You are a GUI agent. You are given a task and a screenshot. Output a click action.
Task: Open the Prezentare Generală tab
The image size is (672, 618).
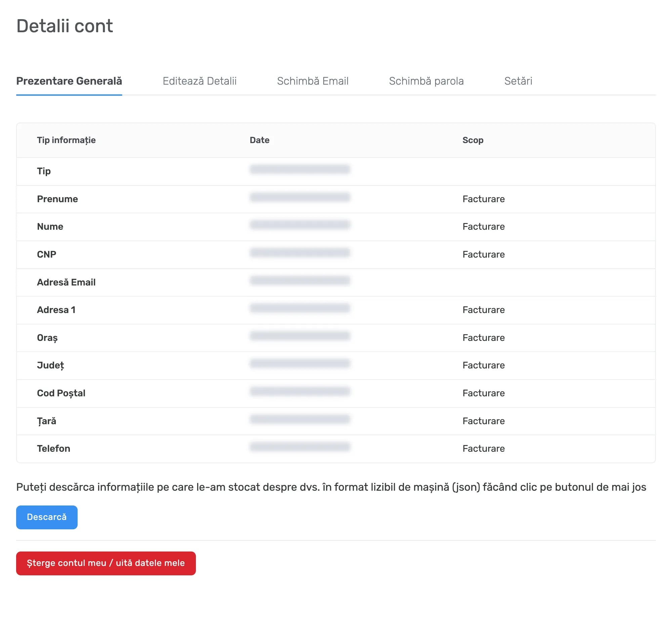69,81
